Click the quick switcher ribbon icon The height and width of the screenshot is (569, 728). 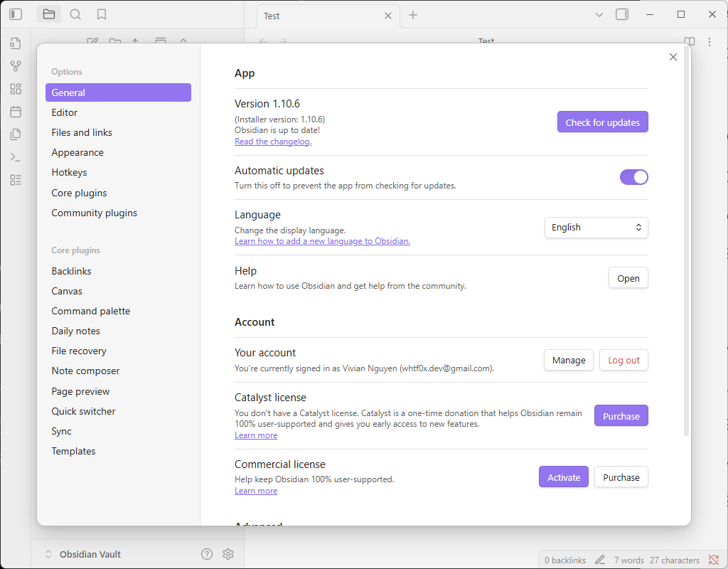tap(16, 43)
